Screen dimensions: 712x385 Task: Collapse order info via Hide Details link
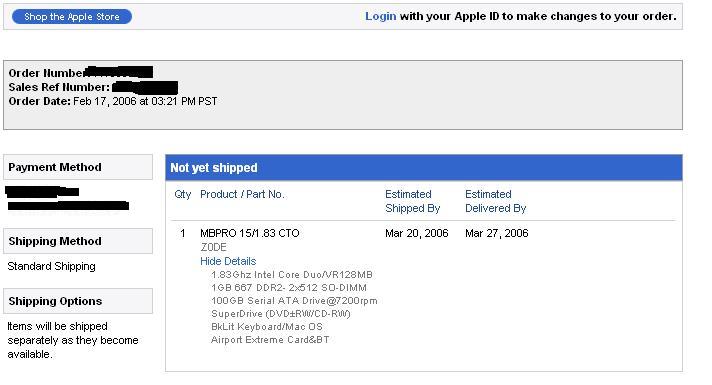pyautogui.click(x=228, y=261)
